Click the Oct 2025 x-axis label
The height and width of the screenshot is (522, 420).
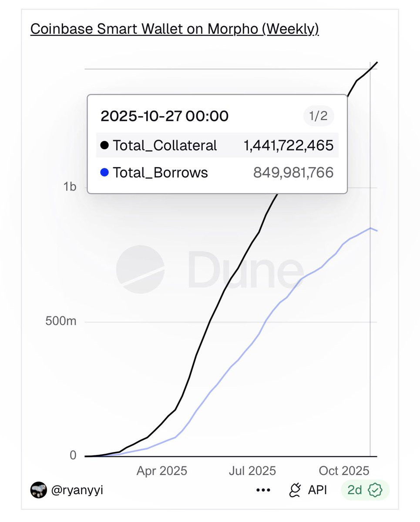point(344,471)
